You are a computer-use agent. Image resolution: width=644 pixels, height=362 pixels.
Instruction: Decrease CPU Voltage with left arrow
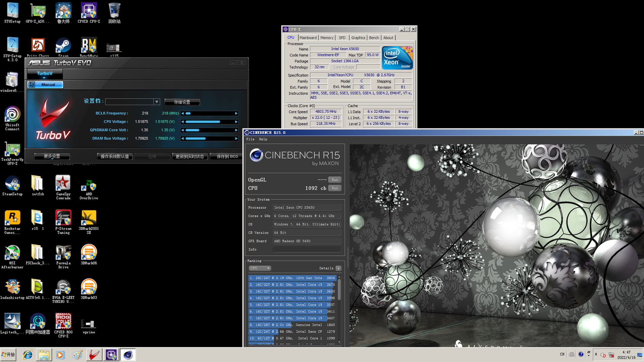pos(182,122)
